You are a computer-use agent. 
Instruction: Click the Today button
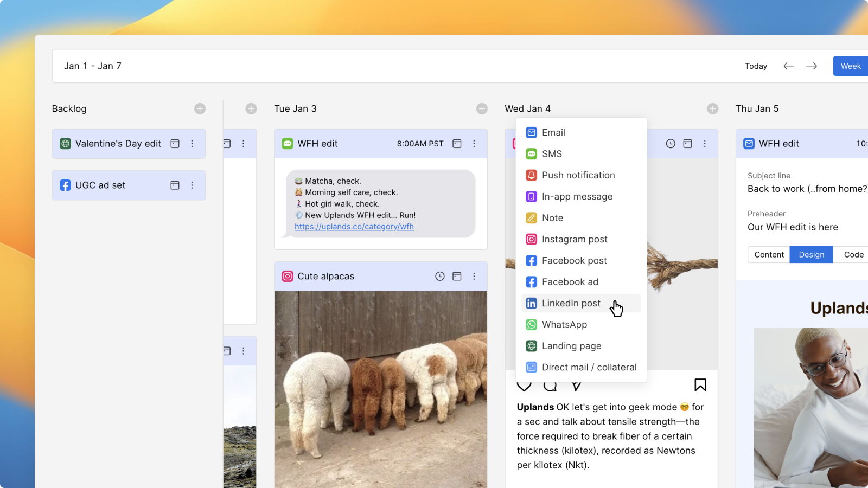[x=756, y=66]
